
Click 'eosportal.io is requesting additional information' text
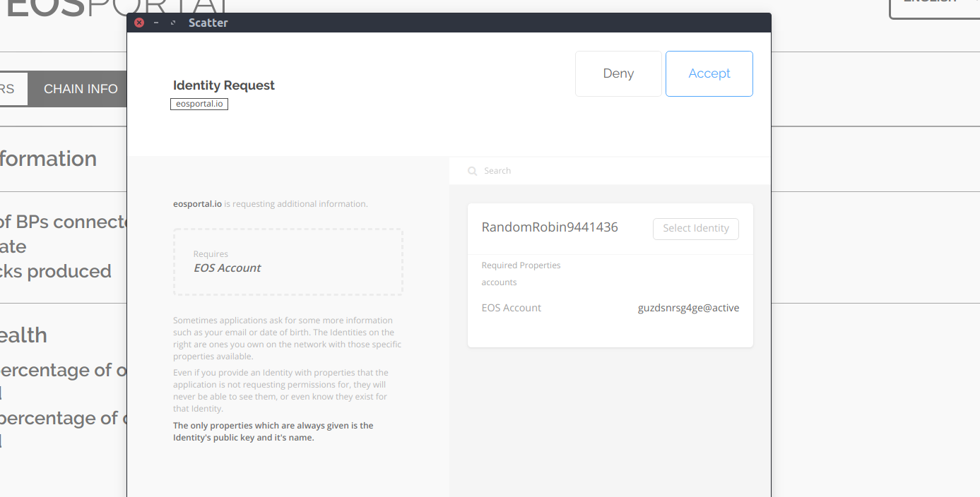click(271, 204)
